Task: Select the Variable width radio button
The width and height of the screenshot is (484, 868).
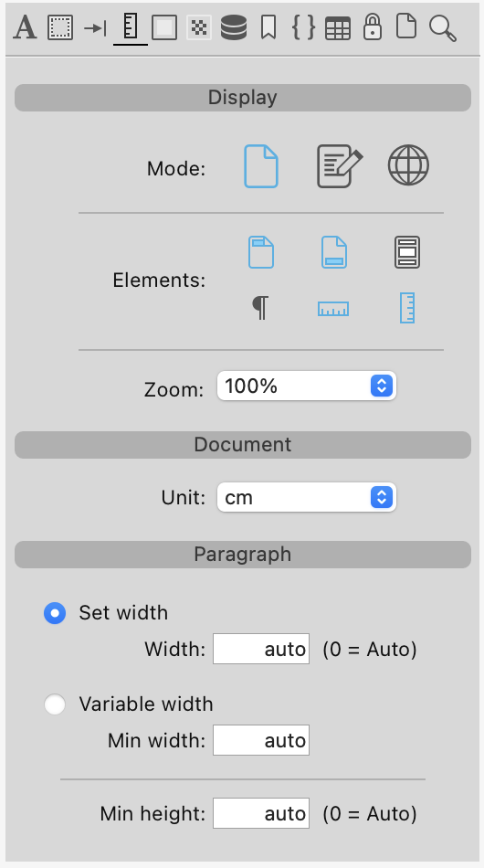Action: click(x=55, y=704)
